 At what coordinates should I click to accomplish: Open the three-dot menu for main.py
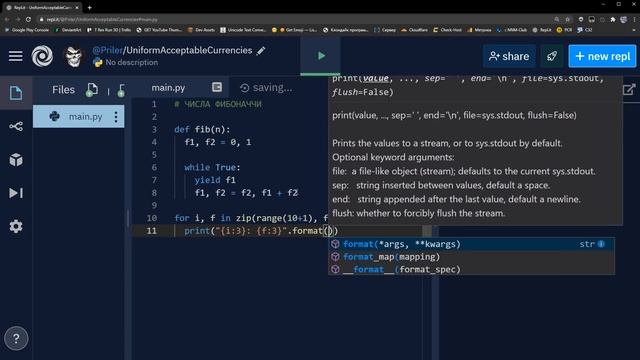116,117
